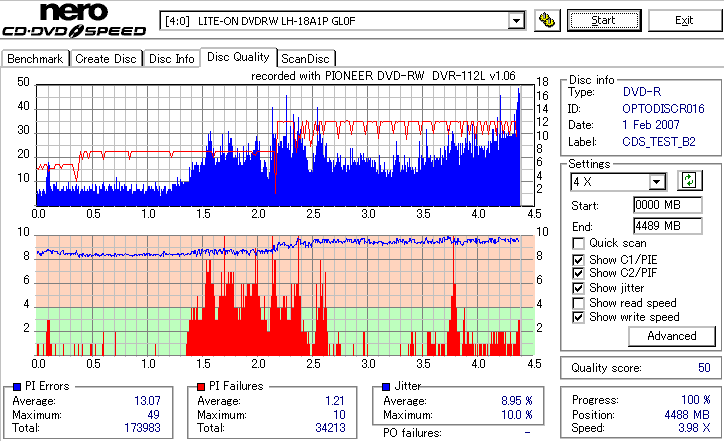Click the Jitter average 8.95 %
Image resolution: width=724 pixels, height=441 pixels.
pyautogui.click(x=517, y=401)
